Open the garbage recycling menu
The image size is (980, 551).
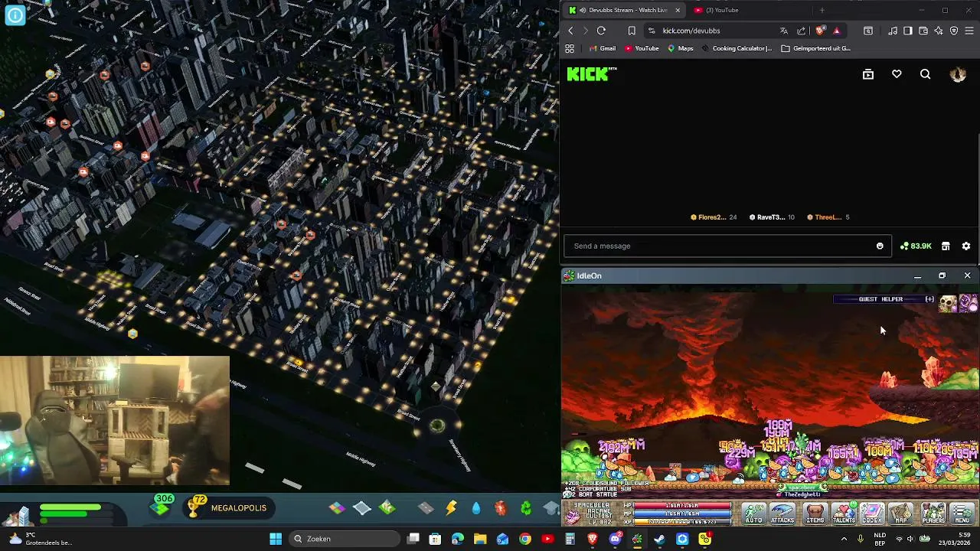pos(526,508)
